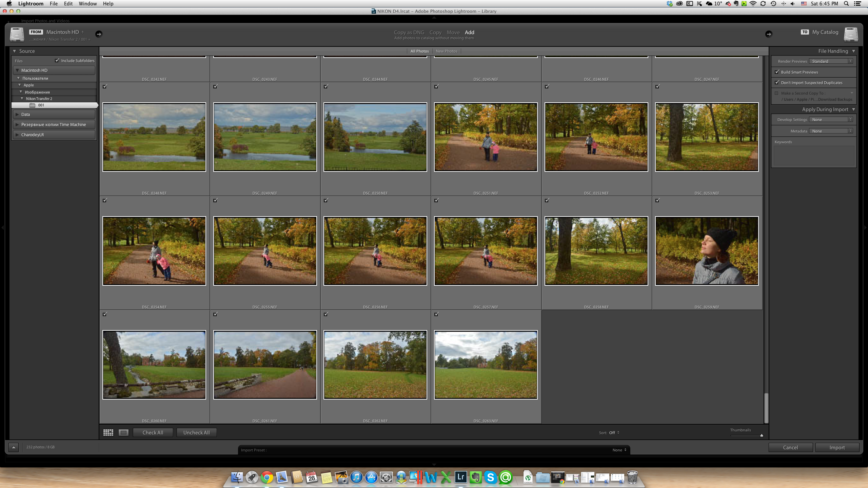Expand the Data volume in Source
This screenshot has width=868, height=488.
(x=17, y=115)
